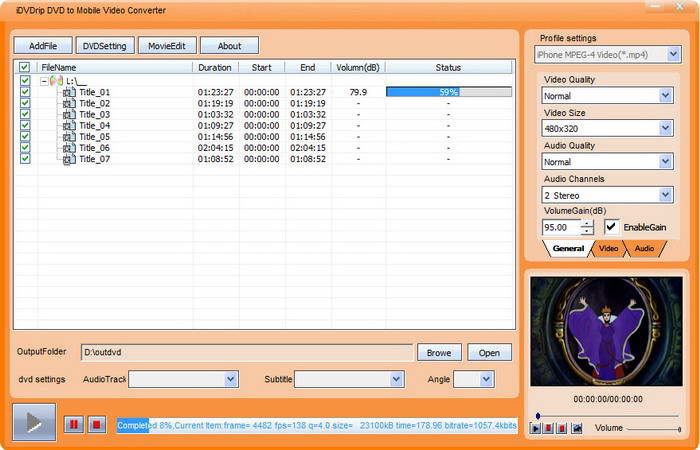The height and width of the screenshot is (450, 700).
Task: Toggle the select-all checkbox in the header
Action: point(24,67)
